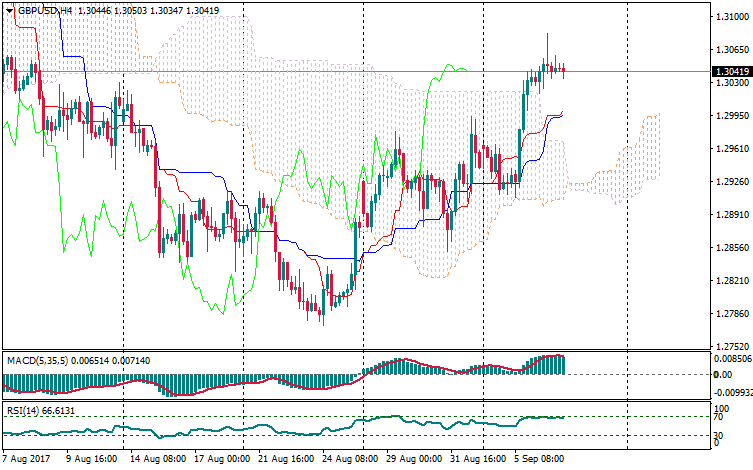753x470 pixels.
Task: Click the GBPUSD,H4 chart title text
Action: pos(45,10)
